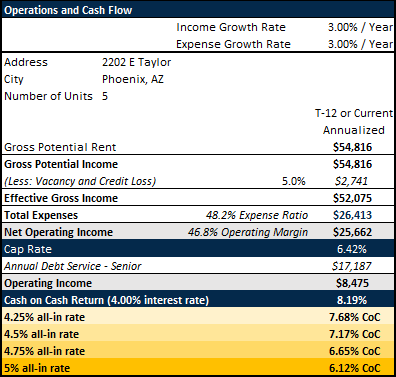Select the Operating Income value $8,475
Image resolution: width=396 pixels, height=377 pixels.
point(352,283)
